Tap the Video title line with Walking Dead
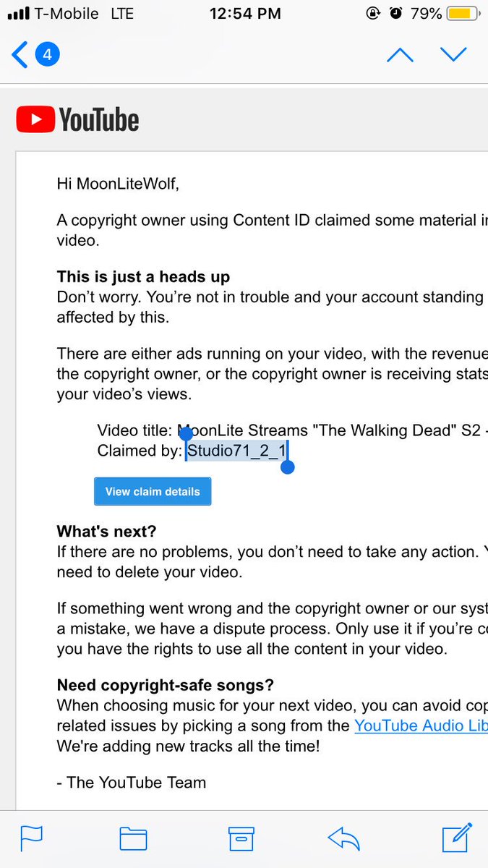The image size is (488, 868). click(293, 430)
